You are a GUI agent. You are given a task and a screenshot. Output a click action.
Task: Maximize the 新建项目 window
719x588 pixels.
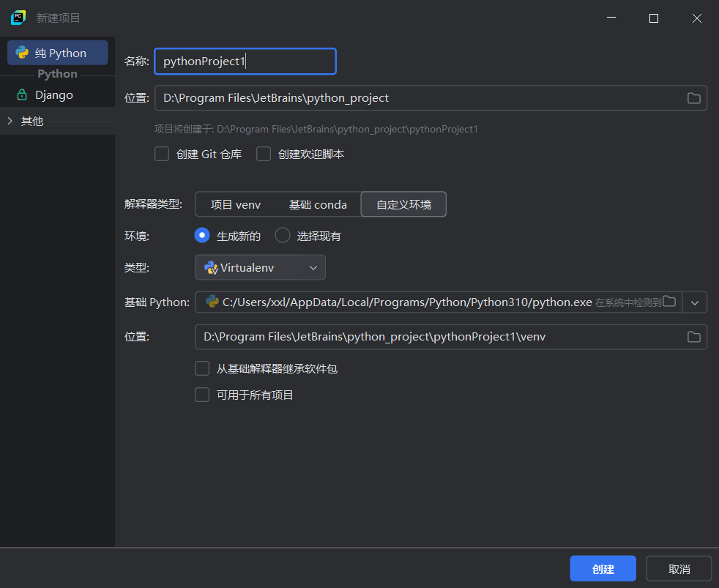click(654, 18)
